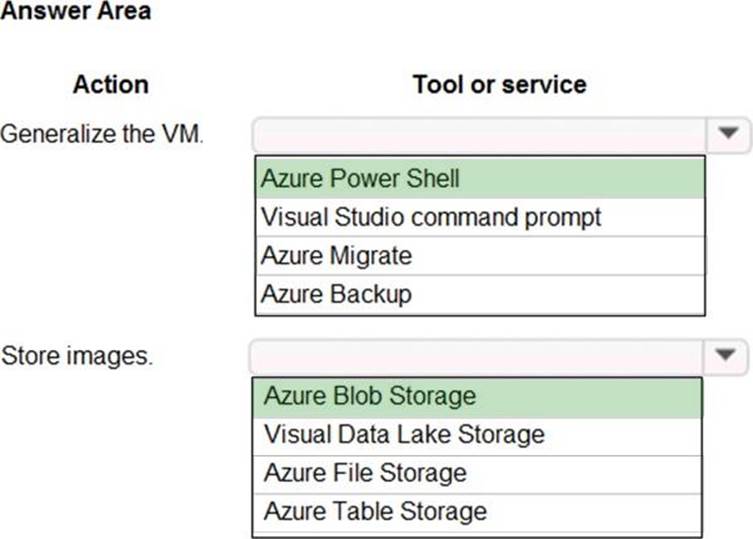The height and width of the screenshot is (539, 753).
Task: Pick Azure Table Storage from the list
Action: tap(478, 512)
